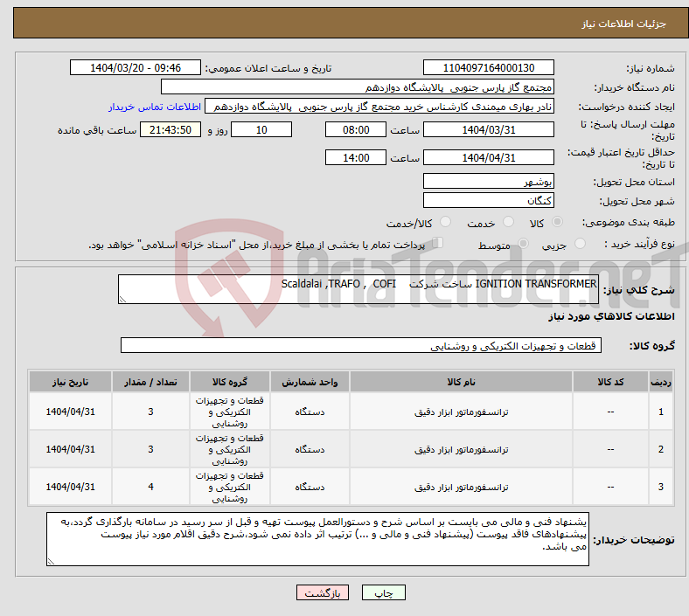Click the request creator name field
This screenshot has width=689, height=616.
(x=379, y=107)
